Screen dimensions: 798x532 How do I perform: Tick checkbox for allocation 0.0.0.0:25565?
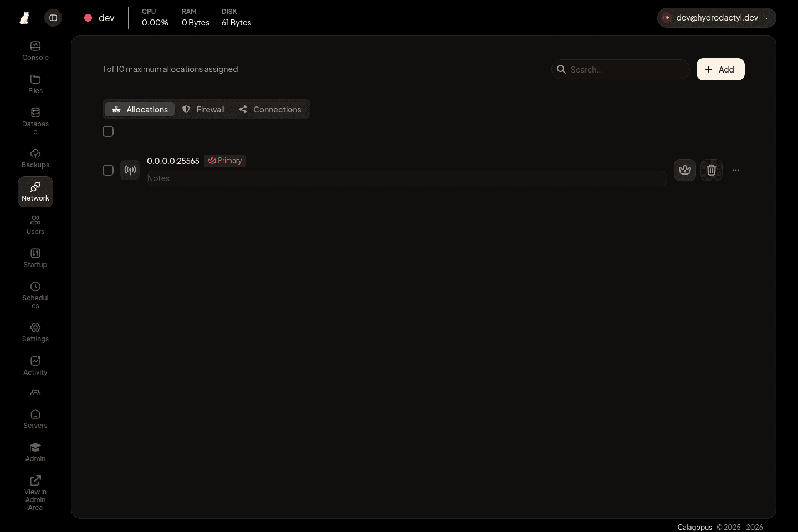pyautogui.click(x=108, y=170)
